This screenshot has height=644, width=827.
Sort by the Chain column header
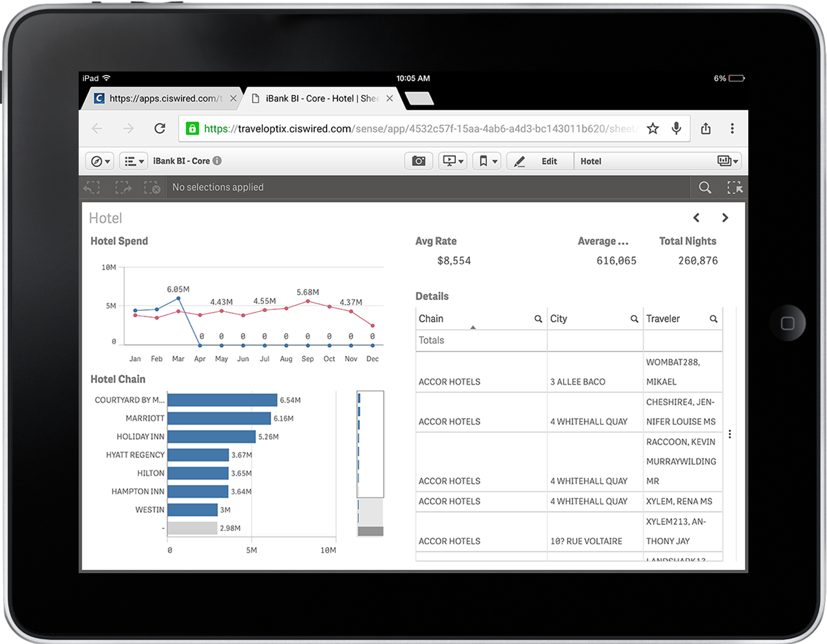(x=431, y=318)
